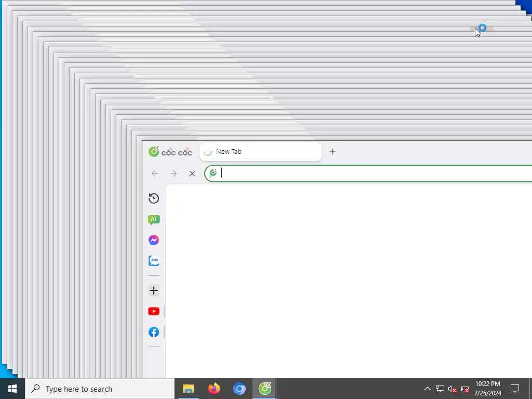Switch to Cốc Cốc taskbar icon
The height and width of the screenshot is (399, 532).
(x=264, y=389)
